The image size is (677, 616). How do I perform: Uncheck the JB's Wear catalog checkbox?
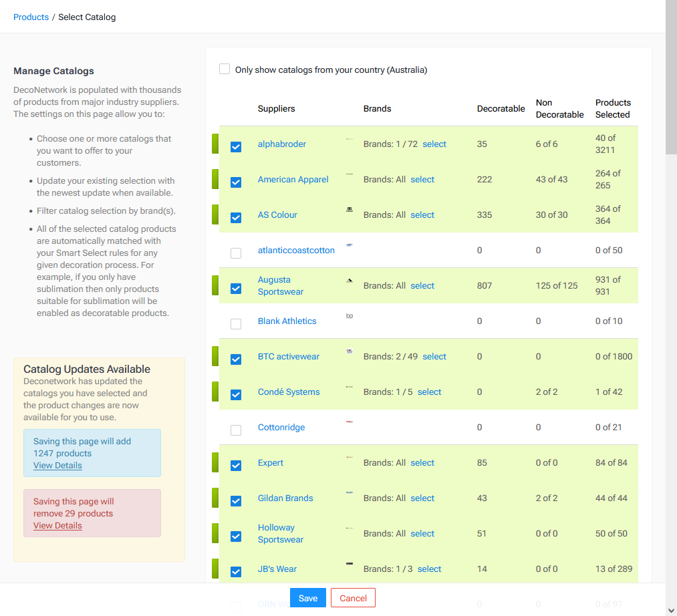coord(236,571)
